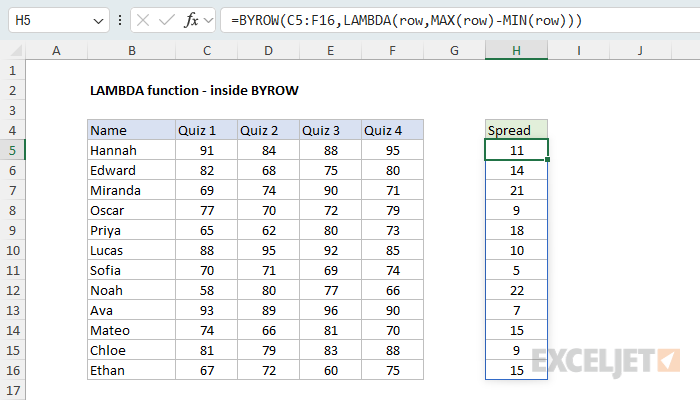The width and height of the screenshot is (700, 400).
Task: Select Spread value 5 for Sofia
Action: coord(517,271)
